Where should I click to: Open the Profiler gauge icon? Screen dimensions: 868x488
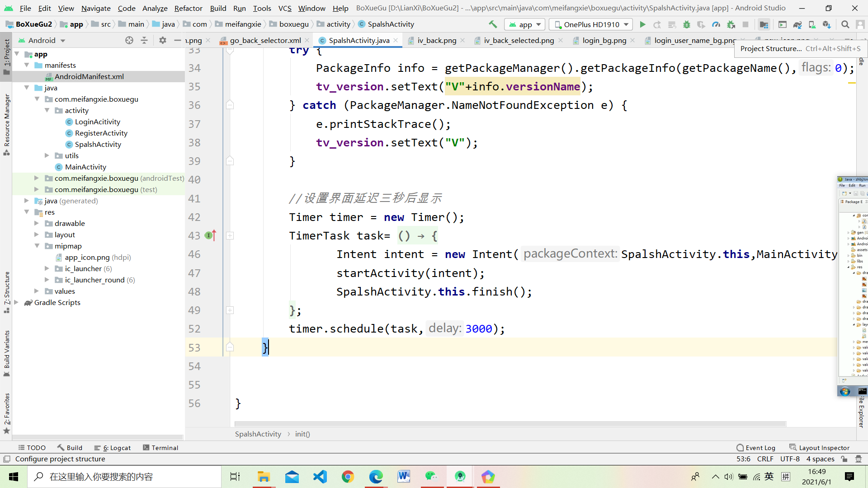[716, 24]
